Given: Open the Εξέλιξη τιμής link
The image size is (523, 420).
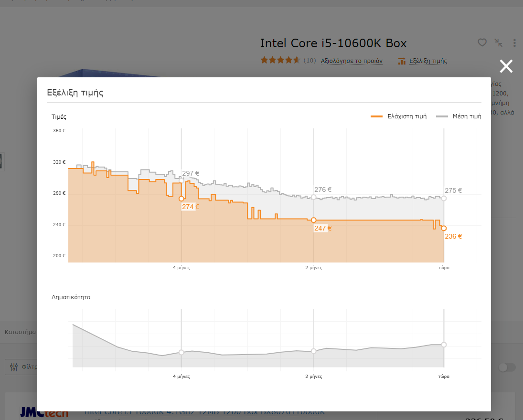Looking at the screenshot, I should click(428, 61).
